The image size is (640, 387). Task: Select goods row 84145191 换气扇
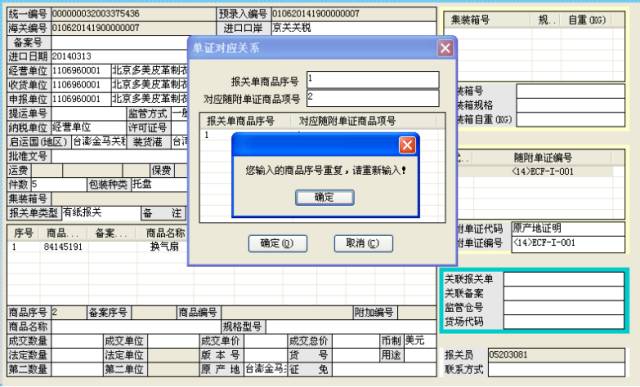pos(98,247)
